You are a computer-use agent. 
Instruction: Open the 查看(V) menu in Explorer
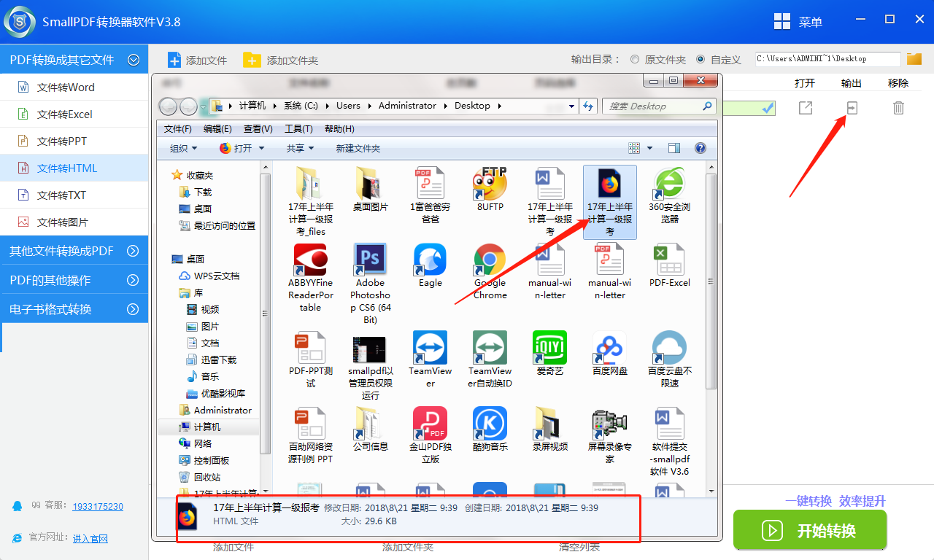[258, 129]
